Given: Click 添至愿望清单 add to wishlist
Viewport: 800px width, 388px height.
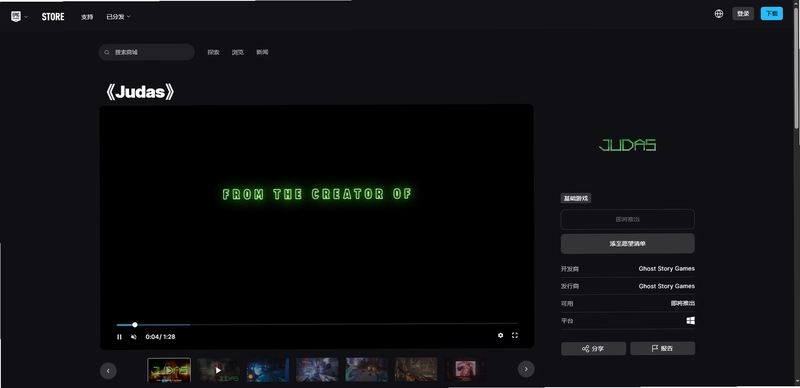Looking at the screenshot, I should pos(628,244).
